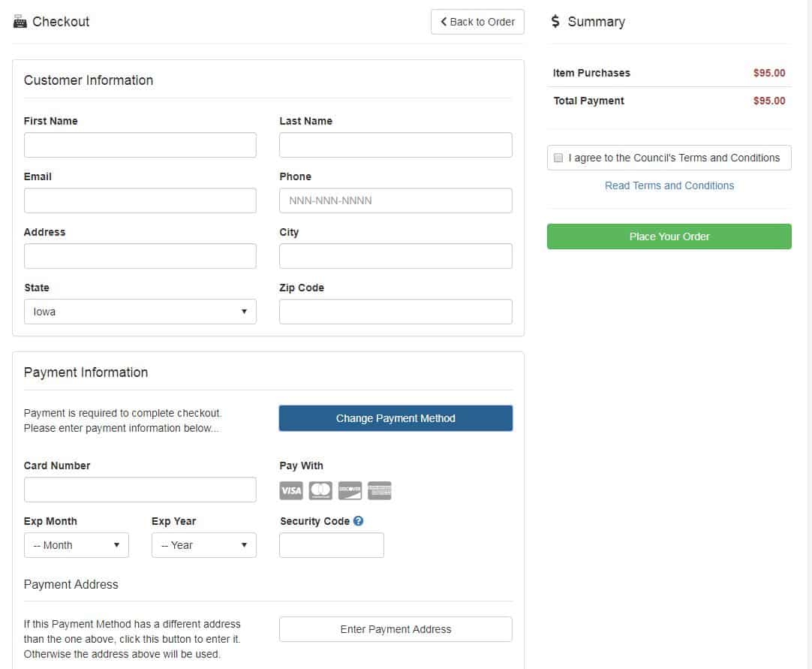812x669 pixels.
Task: Click the Discover card icon
Action: click(x=350, y=490)
